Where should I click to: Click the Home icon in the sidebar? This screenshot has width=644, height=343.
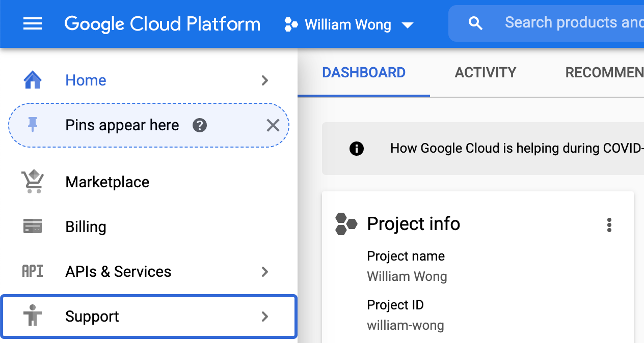tap(33, 80)
